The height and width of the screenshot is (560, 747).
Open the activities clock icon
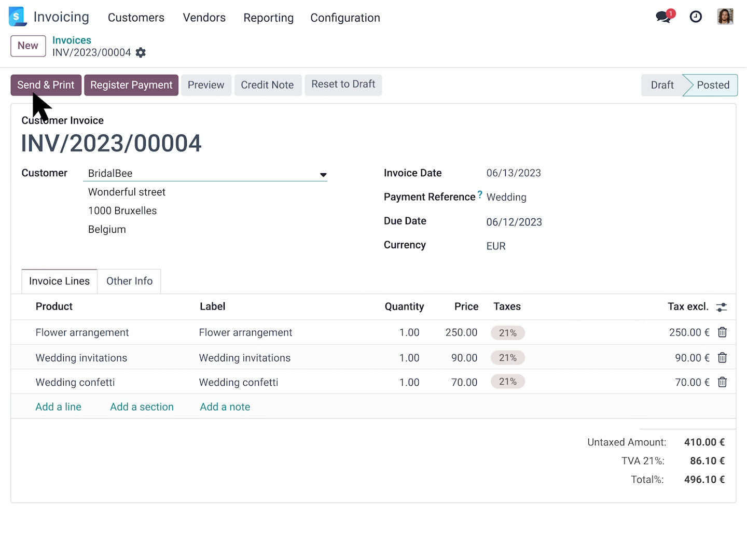pos(696,17)
